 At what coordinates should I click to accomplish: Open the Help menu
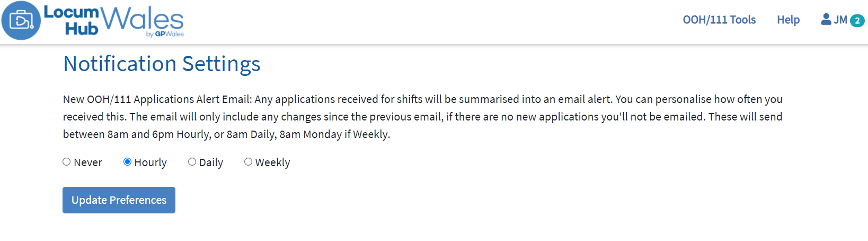click(x=788, y=20)
